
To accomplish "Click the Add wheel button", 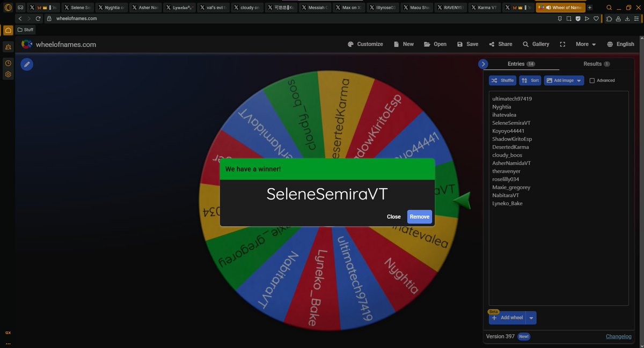I will (507, 317).
